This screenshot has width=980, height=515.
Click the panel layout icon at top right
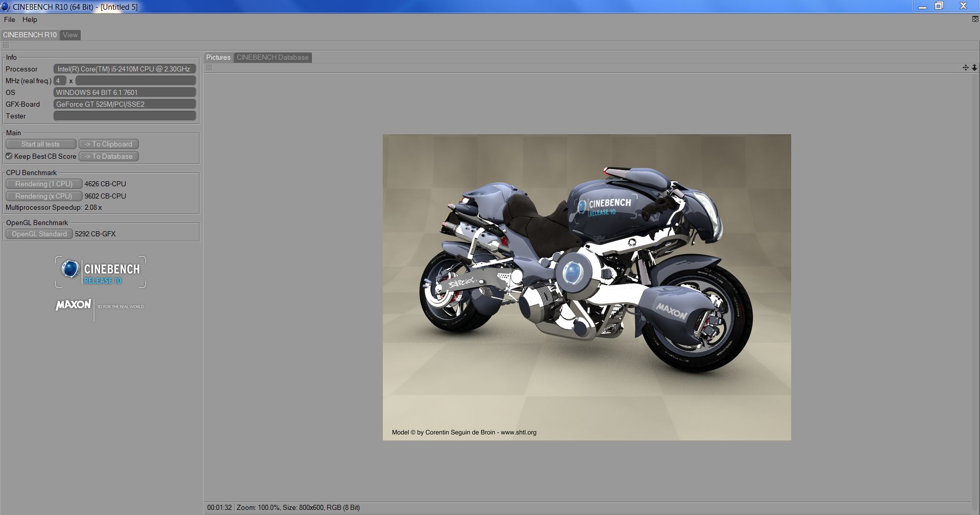click(x=975, y=19)
